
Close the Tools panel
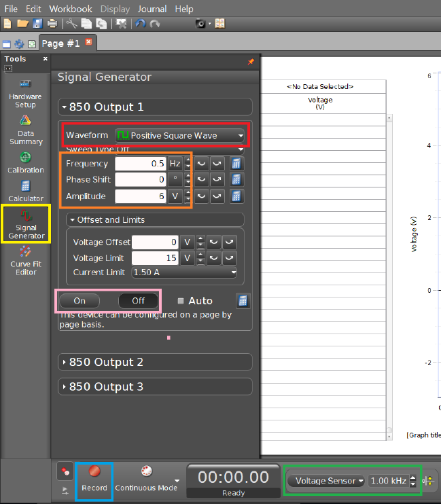point(46,59)
